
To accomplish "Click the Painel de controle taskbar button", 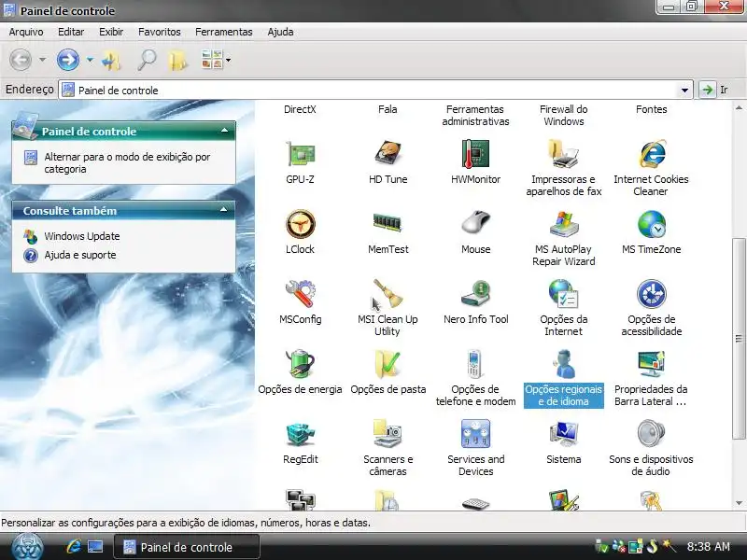I will tap(187, 547).
